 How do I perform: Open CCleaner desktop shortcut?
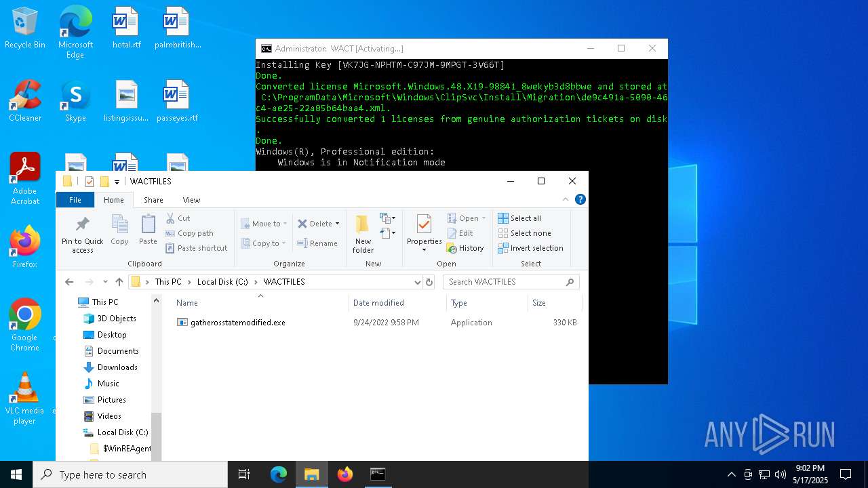coord(25,102)
